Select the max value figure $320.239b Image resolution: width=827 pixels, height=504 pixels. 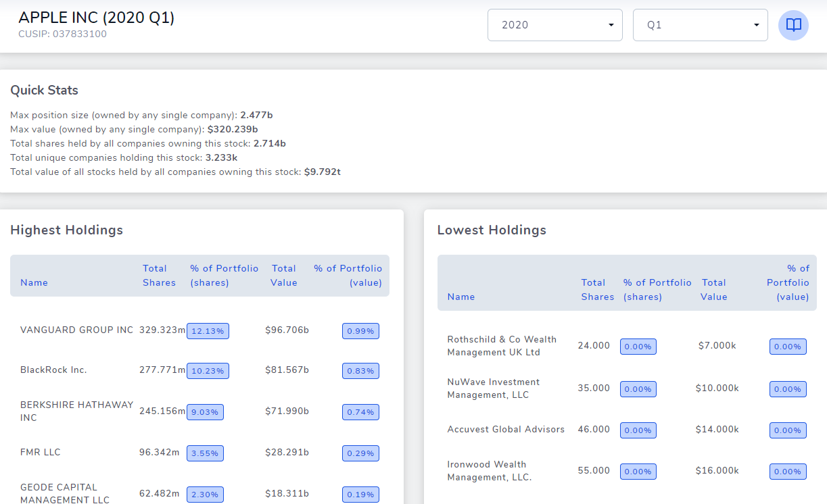(233, 129)
